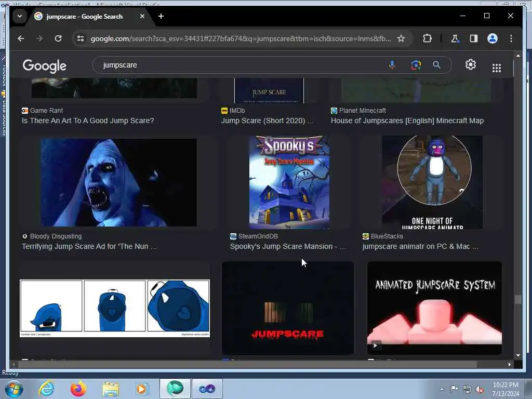Open 'Terrifying Jump Scare Ad for The Nun' link
The height and width of the screenshot is (399, 532).
[89, 246]
